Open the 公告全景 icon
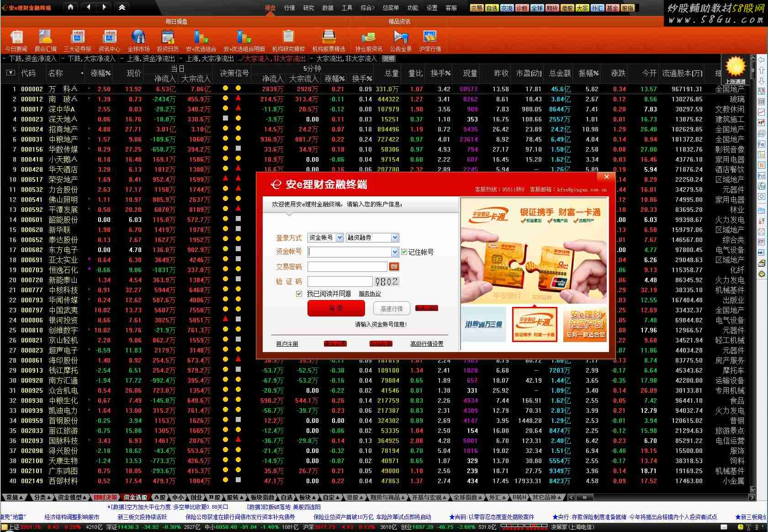Screen dimensions: 768x532 [x=401, y=40]
